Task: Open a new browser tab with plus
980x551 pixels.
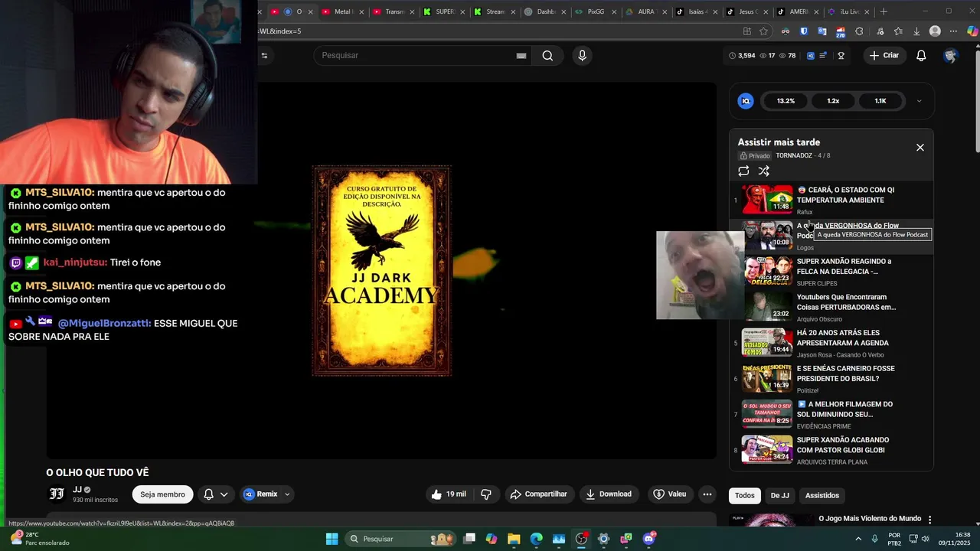Action: pos(884,11)
